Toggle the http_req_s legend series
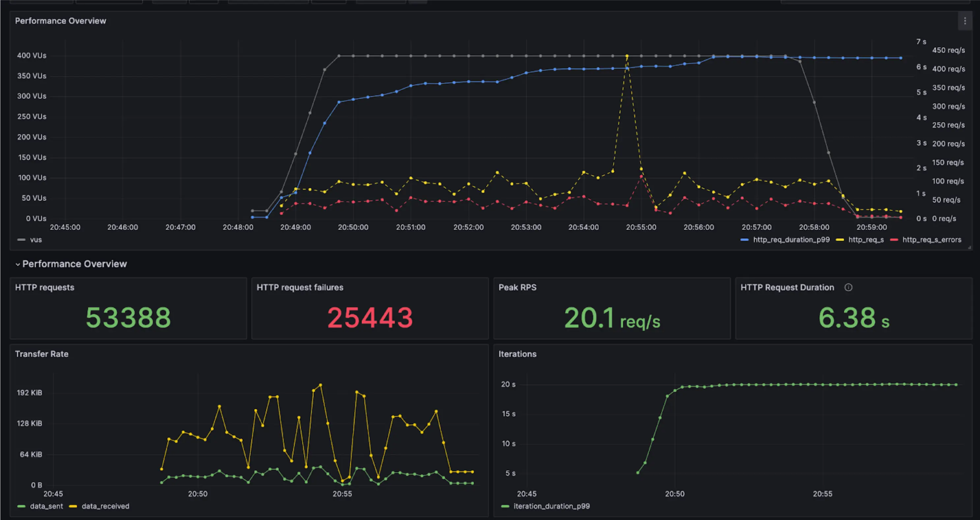 pyautogui.click(x=866, y=240)
